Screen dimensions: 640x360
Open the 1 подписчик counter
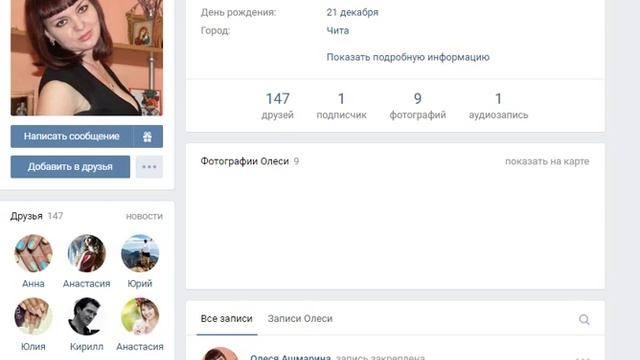pyautogui.click(x=342, y=106)
